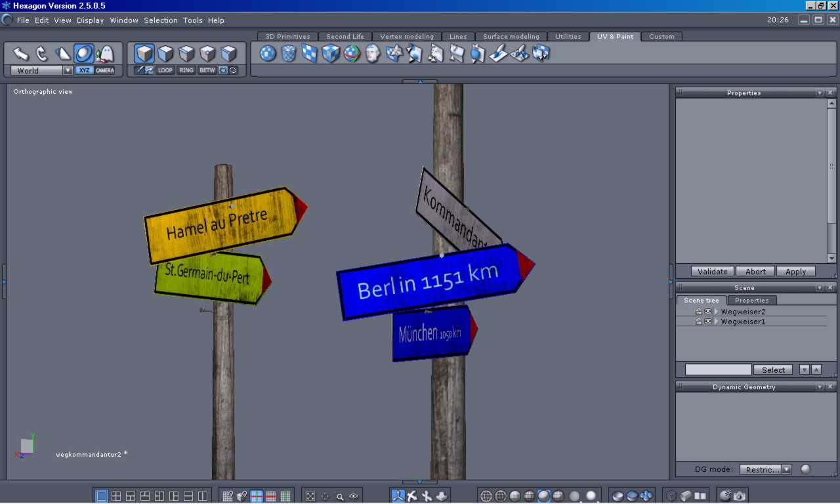Image resolution: width=840 pixels, height=504 pixels.
Task: Click the fit-all zoom icon
Action: [x=310, y=496]
